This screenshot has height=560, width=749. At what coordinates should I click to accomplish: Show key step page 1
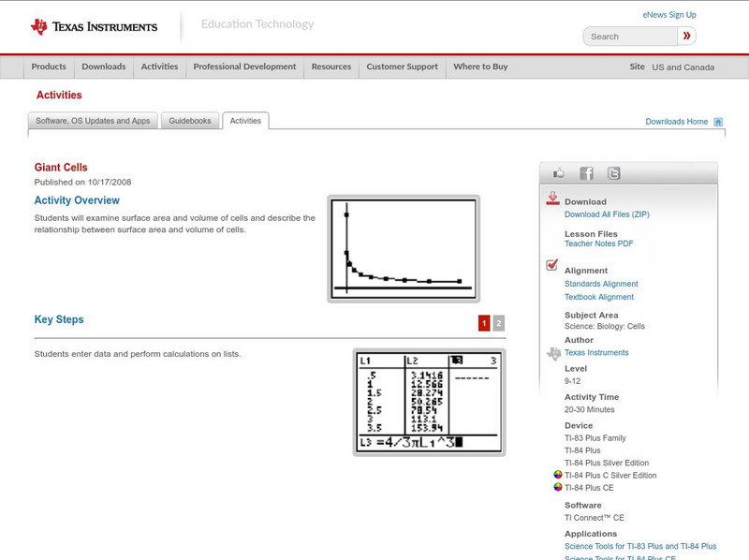click(x=484, y=323)
